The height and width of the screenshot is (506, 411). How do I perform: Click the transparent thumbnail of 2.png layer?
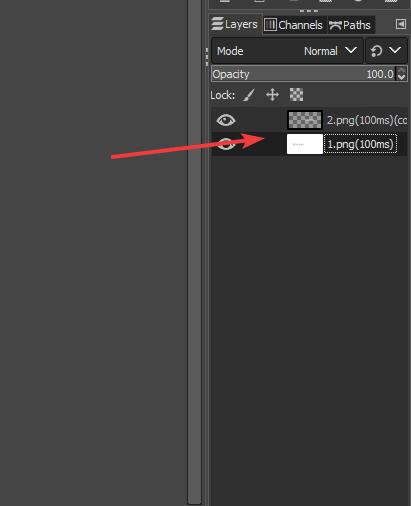click(305, 120)
